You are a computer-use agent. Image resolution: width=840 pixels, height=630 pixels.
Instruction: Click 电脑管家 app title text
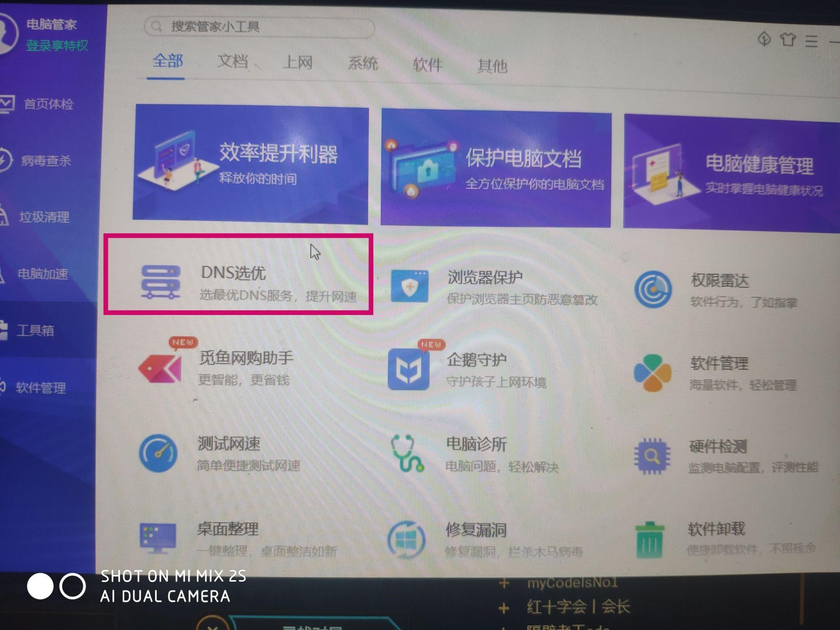[52, 24]
